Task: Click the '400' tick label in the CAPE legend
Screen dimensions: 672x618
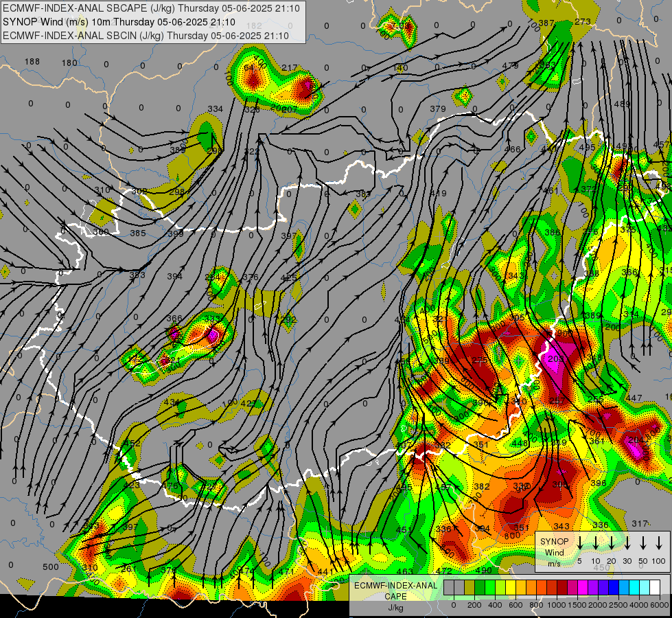Action: click(495, 605)
